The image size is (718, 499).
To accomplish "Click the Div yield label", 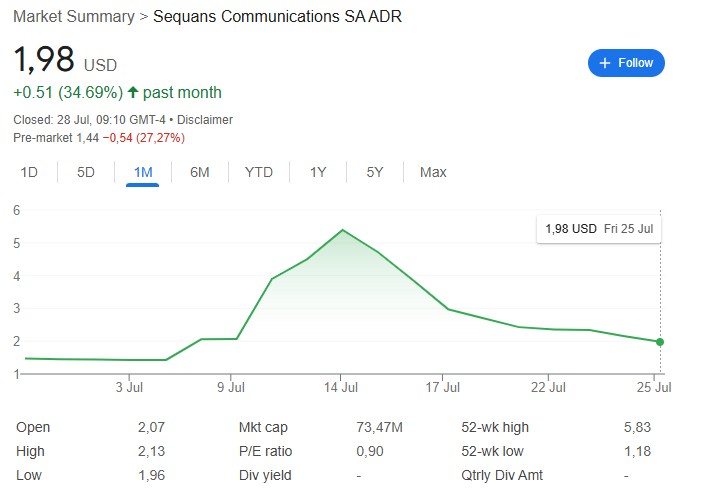I will click(x=265, y=475).
